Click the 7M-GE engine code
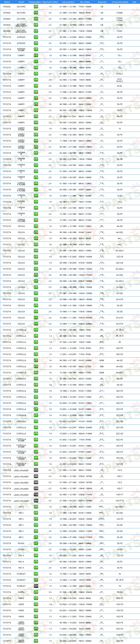The width and height of the screenshot is (140, 644). coord(120,592)
